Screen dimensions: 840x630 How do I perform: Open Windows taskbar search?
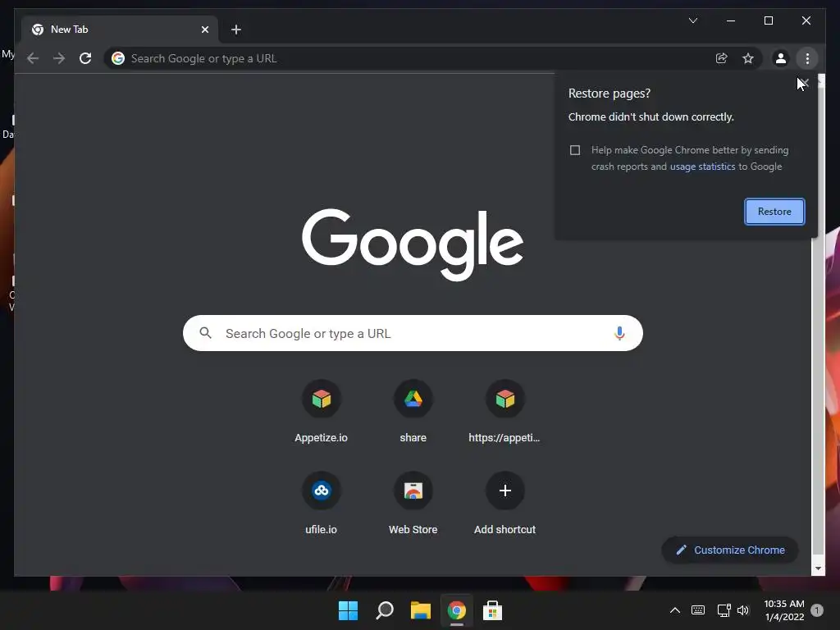pyautogui.click(x=384, y=610)
